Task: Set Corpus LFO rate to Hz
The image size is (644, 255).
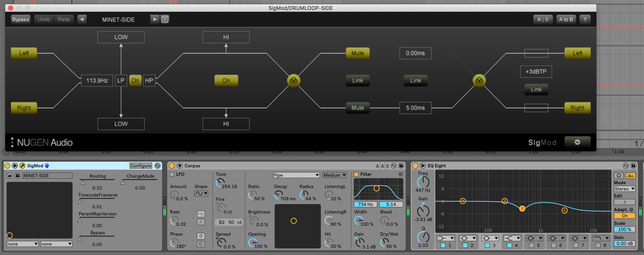Action: pyautogui.click(x=201, y=214)
